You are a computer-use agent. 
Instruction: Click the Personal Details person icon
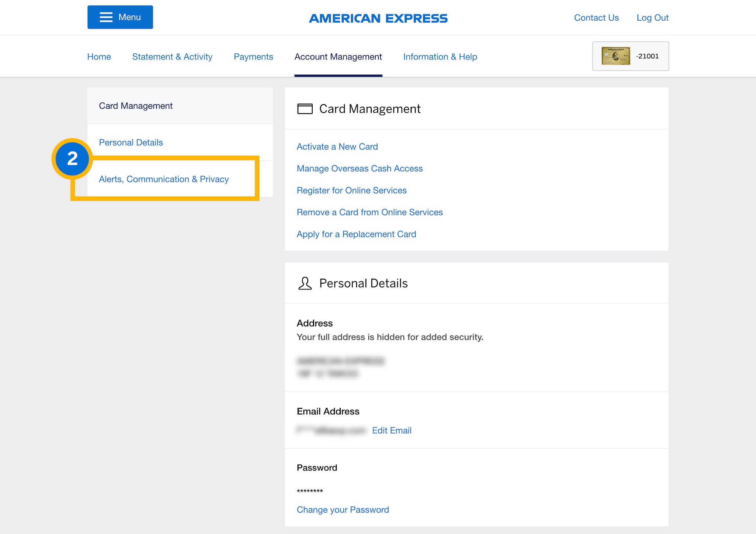click(305, 283)
